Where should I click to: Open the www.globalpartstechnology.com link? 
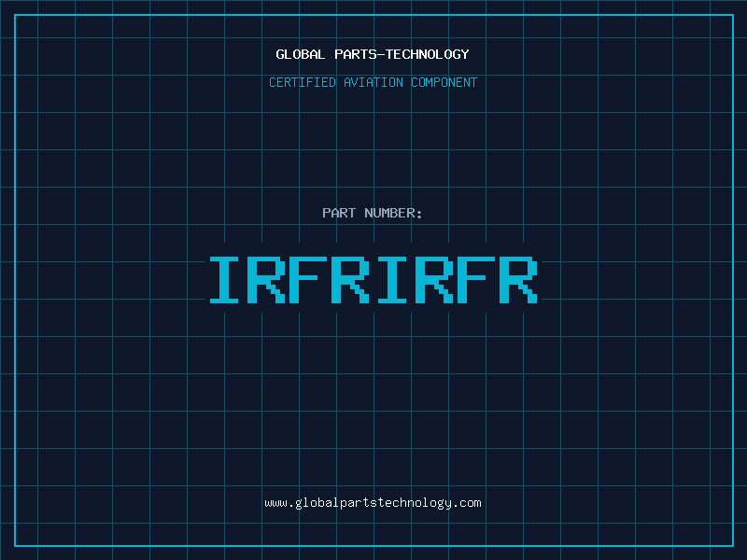373,503
